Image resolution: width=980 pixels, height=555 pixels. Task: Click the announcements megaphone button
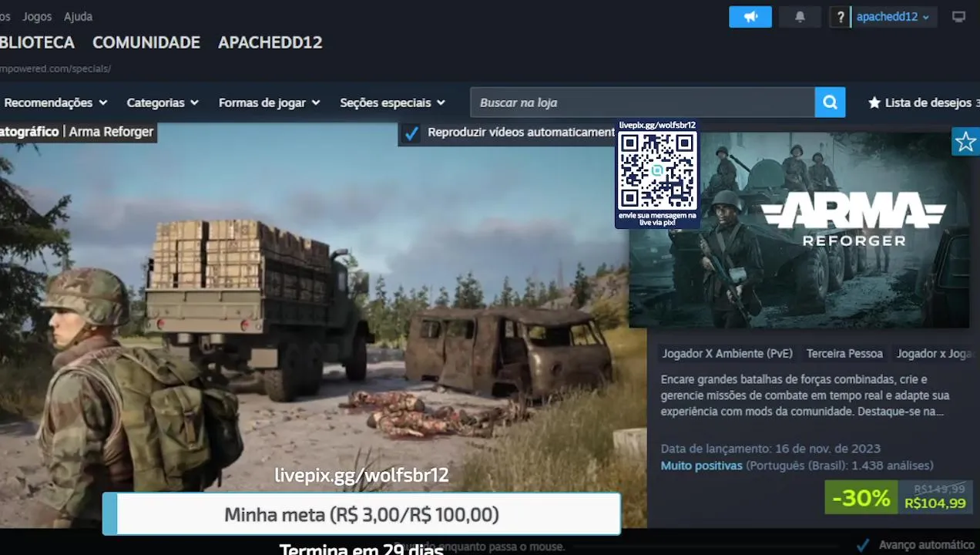(750, 16)
